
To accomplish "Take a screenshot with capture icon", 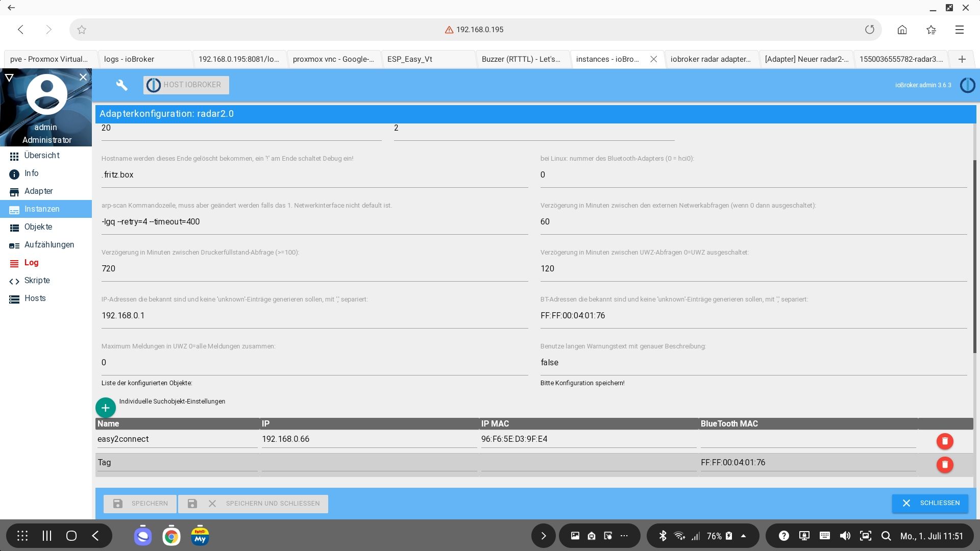I will coord(866,536).
